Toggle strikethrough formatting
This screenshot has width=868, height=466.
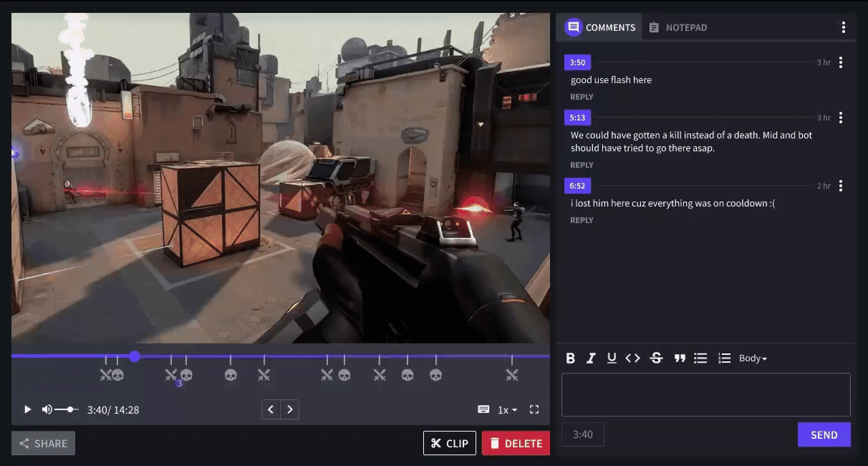656,358
